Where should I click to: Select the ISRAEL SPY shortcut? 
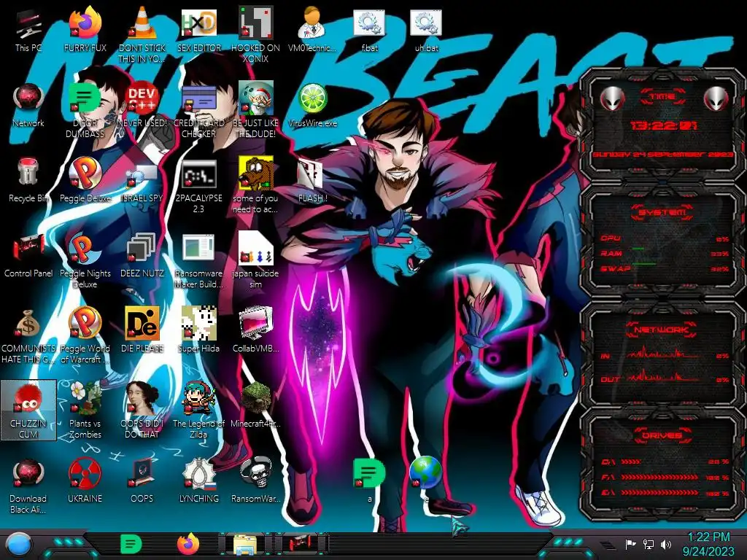click(142, 175)
